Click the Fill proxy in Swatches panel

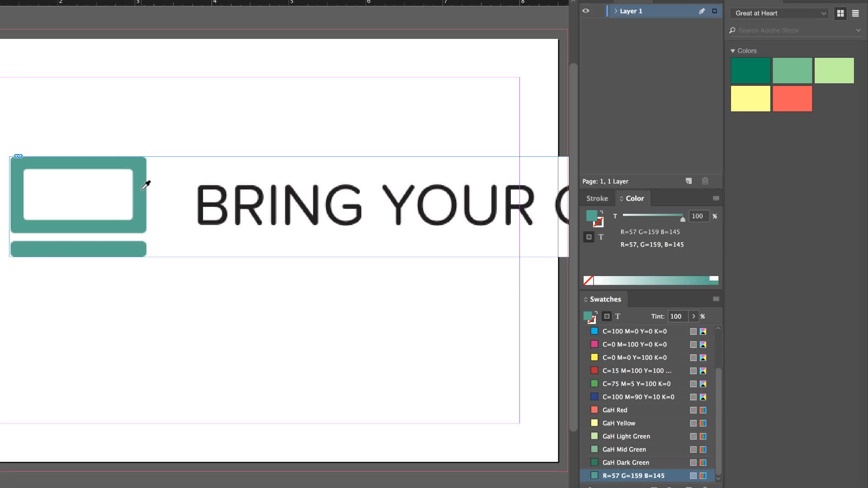[588, 315]
